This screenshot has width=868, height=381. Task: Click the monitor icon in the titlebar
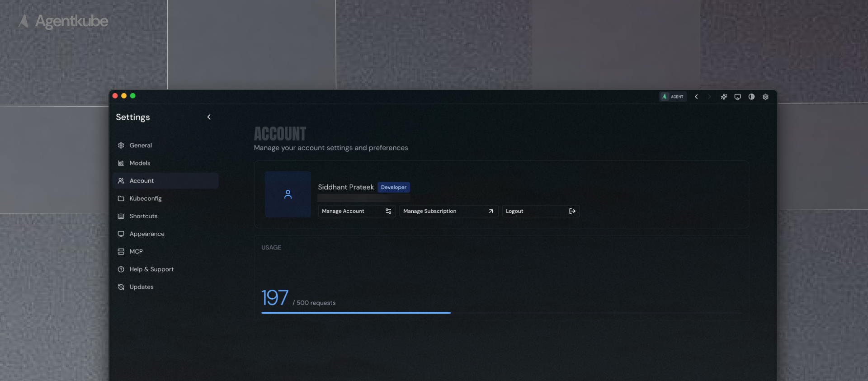[x=737, y=97]
